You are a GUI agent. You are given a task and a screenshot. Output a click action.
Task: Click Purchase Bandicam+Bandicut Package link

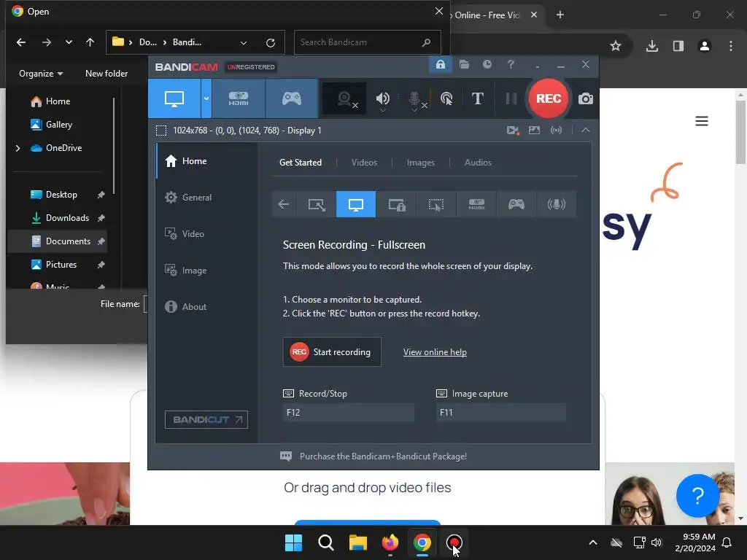point(383,456)
